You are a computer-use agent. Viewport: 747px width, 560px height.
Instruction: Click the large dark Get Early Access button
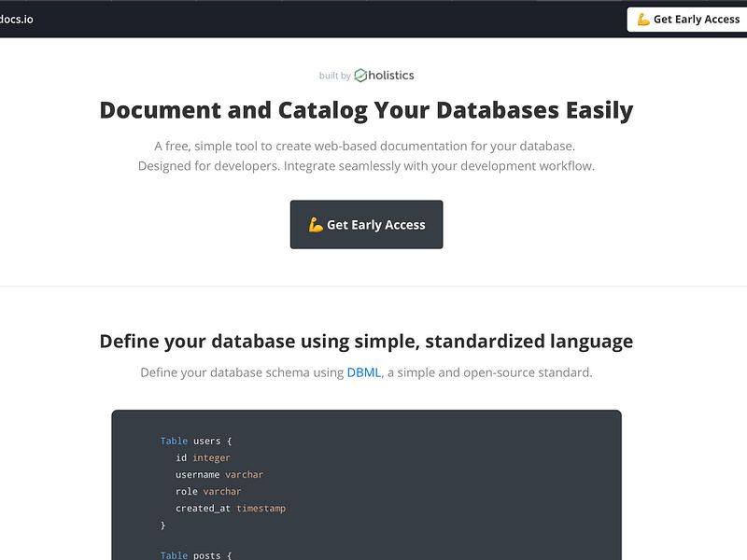click(366, 224)
